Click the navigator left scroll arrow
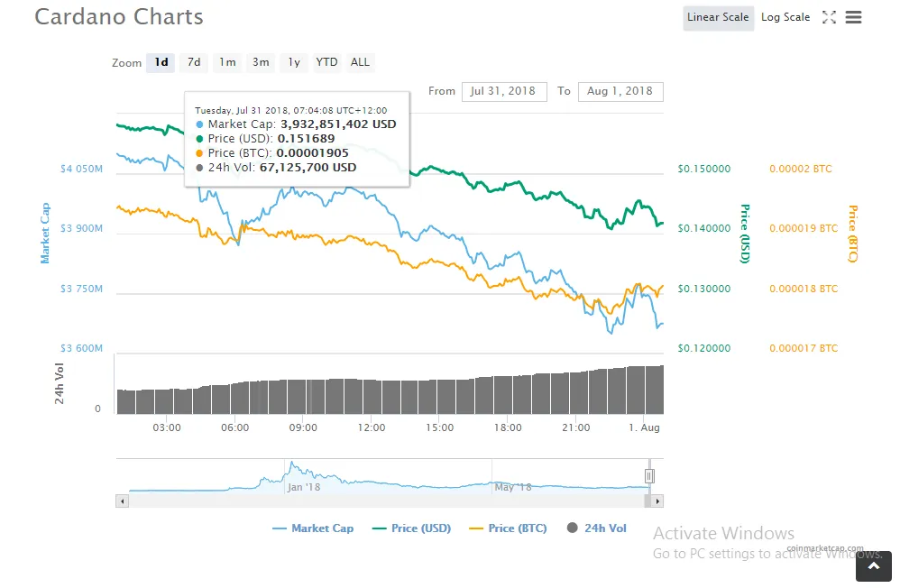Viewport: 900px width, 588px height. (122, 501)
